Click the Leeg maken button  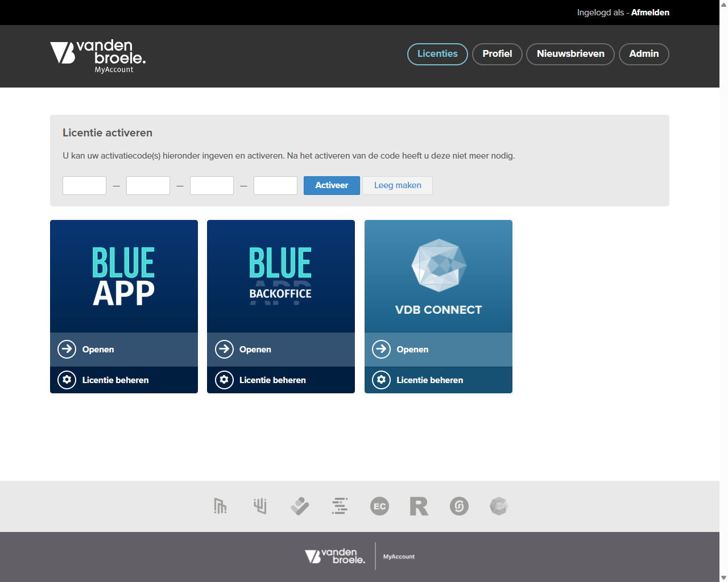(x=398, y=185)
